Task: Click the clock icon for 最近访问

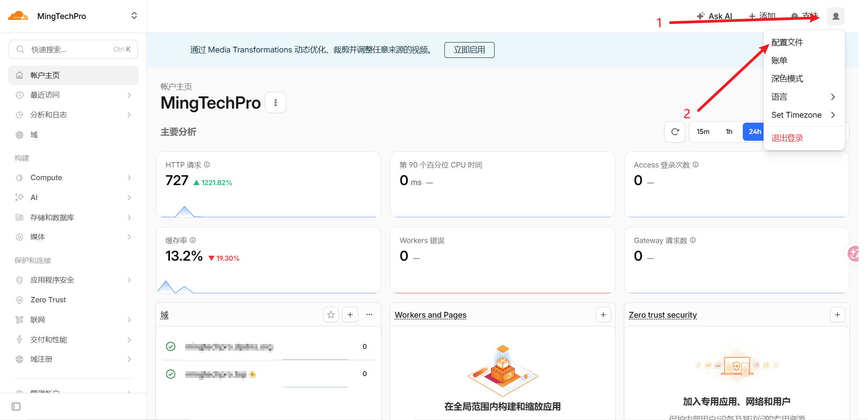Action: tap(19, 95)
